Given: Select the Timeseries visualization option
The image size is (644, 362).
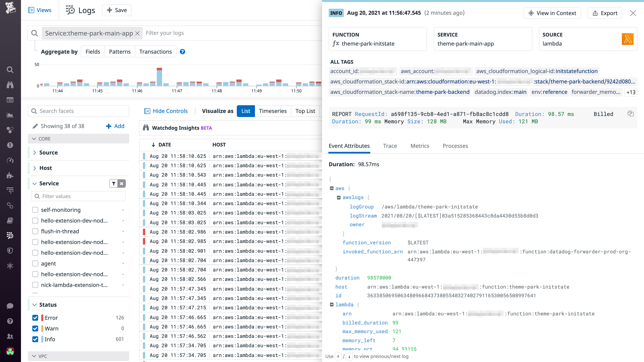Looking at the screenshot, I should (273, 111).
